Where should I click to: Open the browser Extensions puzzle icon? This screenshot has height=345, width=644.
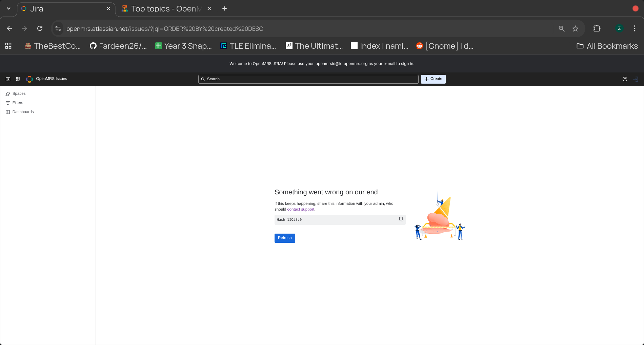[597, 29]
